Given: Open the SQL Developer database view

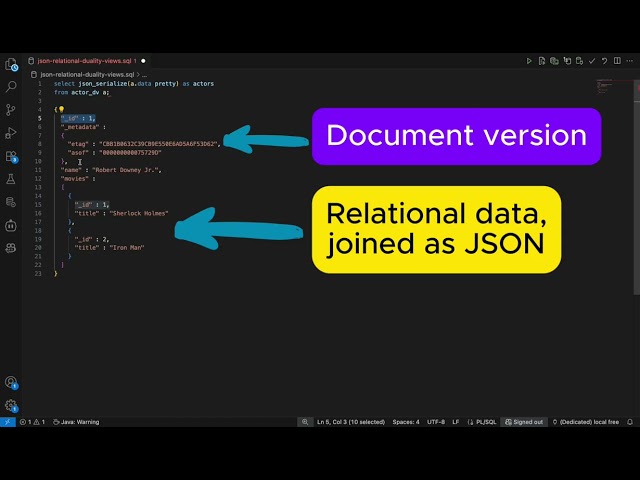Looking at the screenshot, I should click(11, 202).
